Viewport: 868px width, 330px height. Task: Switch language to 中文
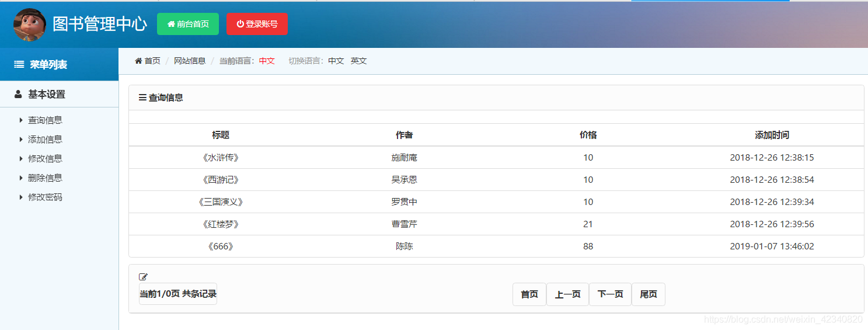(336, 61)
